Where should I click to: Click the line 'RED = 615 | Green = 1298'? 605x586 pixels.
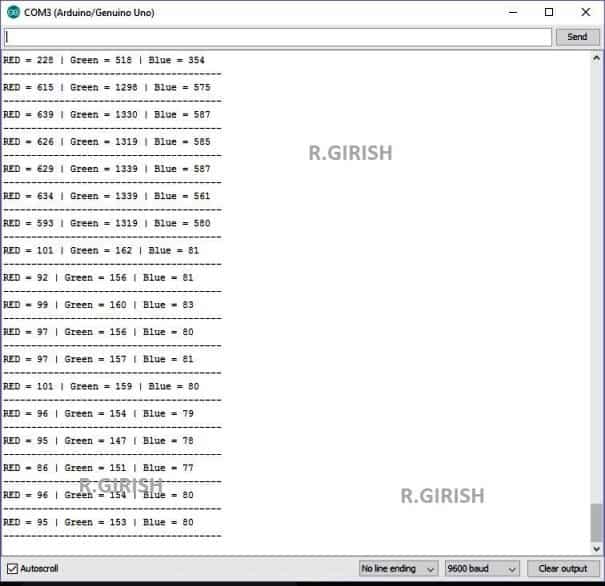pos(106,88)
